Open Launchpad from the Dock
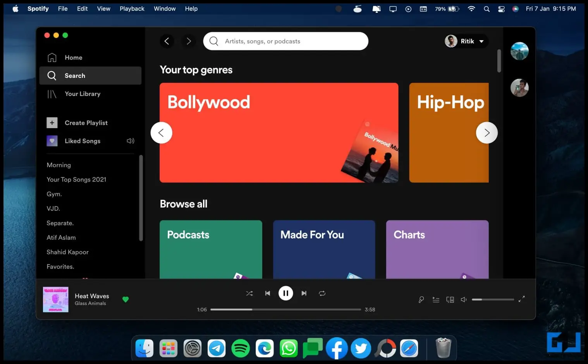Image resolution: width=588 pixels, height=364 pixels. pyautogui.click(x=168, y=349)
